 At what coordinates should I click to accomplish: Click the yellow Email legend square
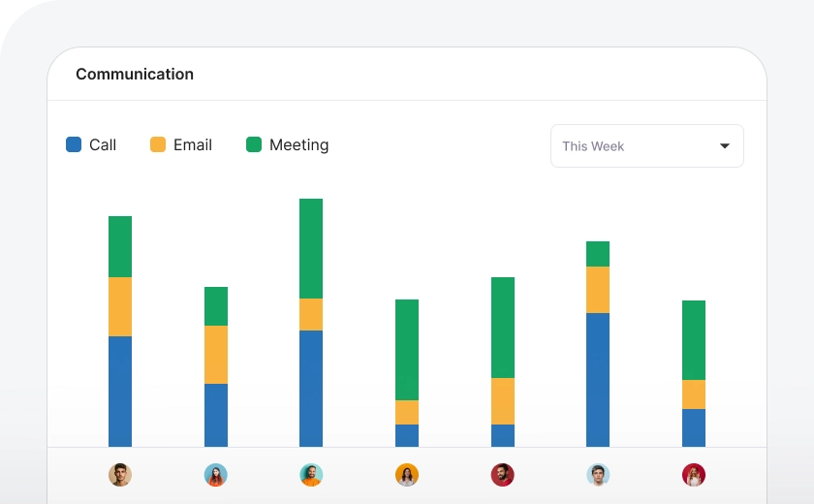point(158,145)
